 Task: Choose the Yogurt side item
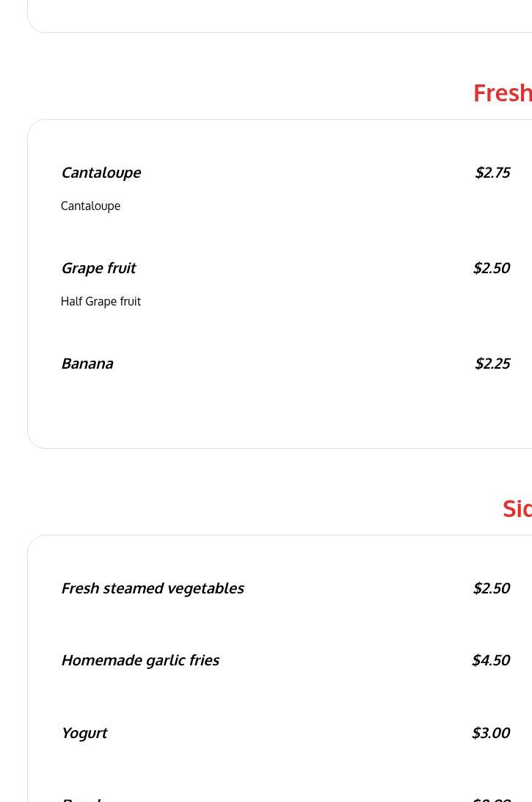(84, 733)
